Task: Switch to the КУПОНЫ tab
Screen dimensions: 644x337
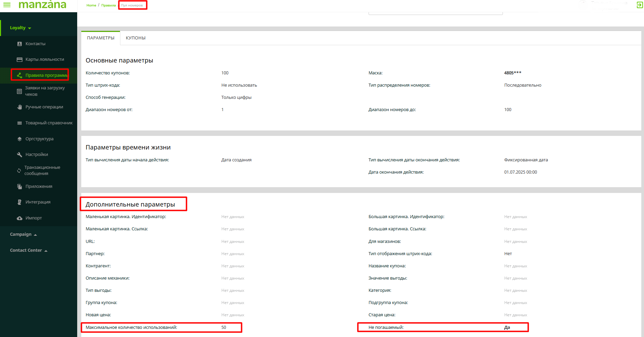Action: click(135, 38)
